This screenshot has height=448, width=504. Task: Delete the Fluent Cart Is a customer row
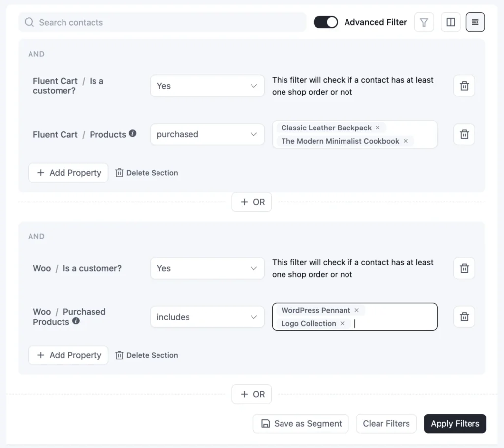click(x=464, y=86)
